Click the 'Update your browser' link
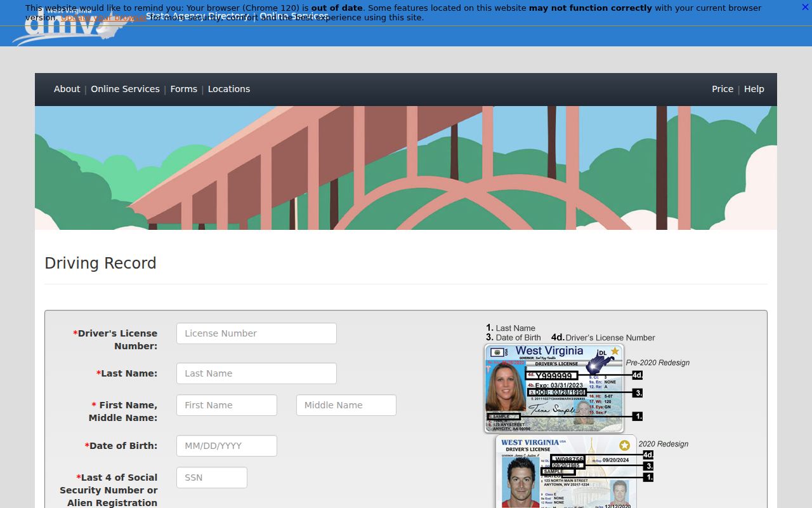Screen dimensions: 812x508 103,18
